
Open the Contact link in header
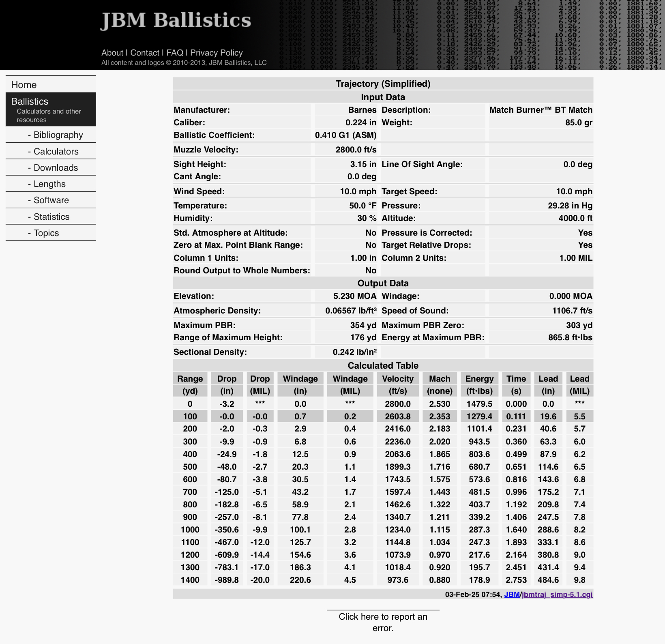point(145,53)
